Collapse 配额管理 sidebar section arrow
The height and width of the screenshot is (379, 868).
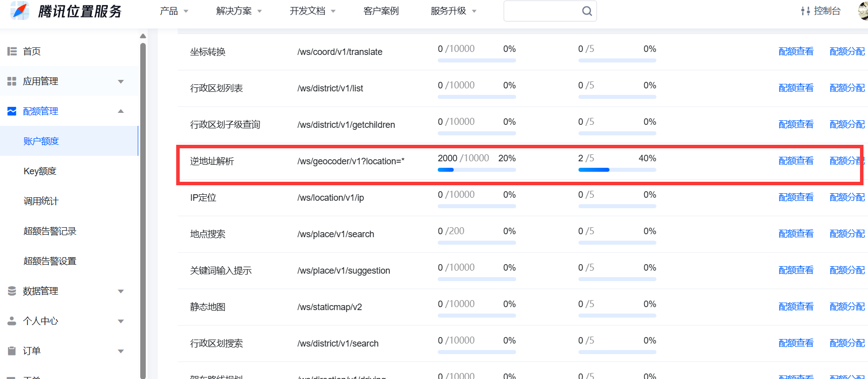click(x=121, y=111)
